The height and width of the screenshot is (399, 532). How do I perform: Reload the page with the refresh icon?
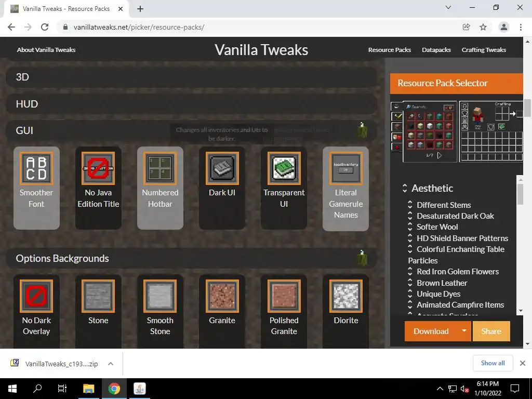pyautogui.click(x=45, y=27)
